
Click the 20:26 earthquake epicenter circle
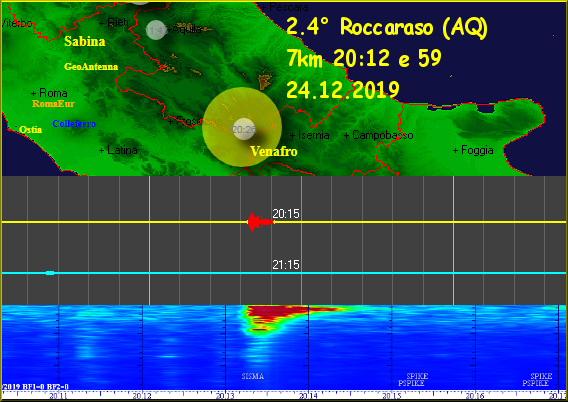pyautogui.click(x=243, y=129)
